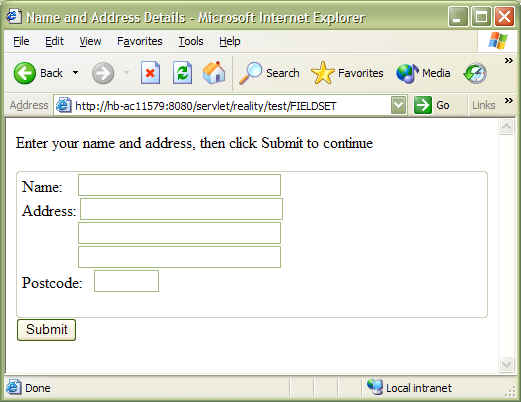
Task: Click the page icon in the address bar
Action: tap(64, 106)
